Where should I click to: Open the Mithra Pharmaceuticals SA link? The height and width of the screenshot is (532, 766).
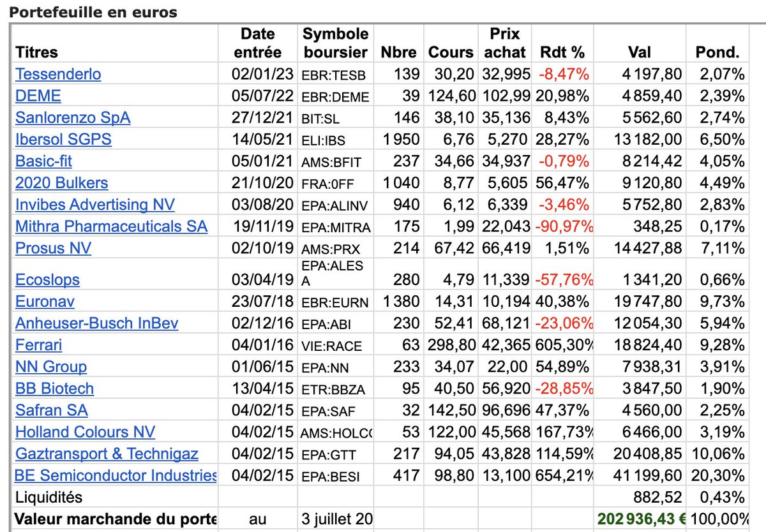click(111, 226)
